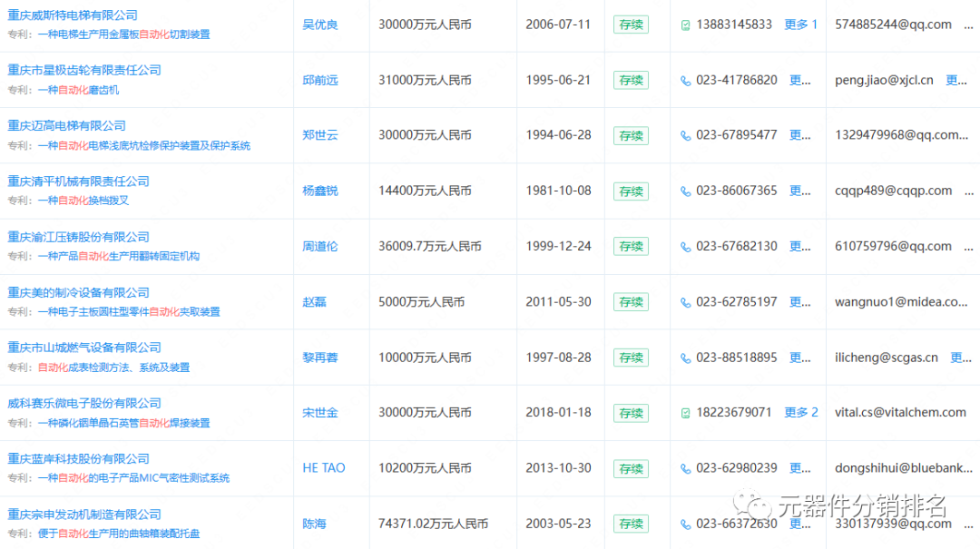
Task: Open company 重庆美的制冷设备有限公司
Action: [79, 292]
